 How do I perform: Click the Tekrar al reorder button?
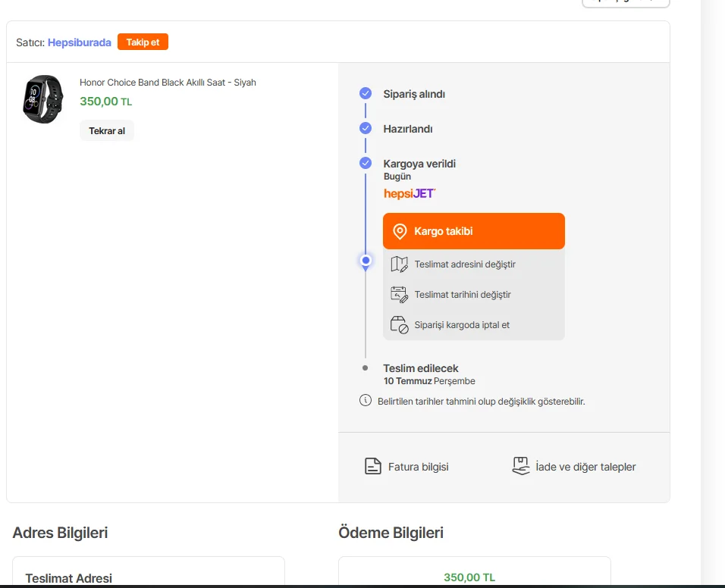107,131
